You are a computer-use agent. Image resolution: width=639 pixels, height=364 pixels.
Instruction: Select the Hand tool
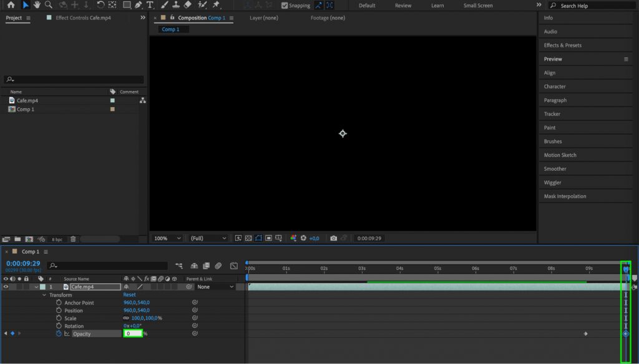point(37,5)
